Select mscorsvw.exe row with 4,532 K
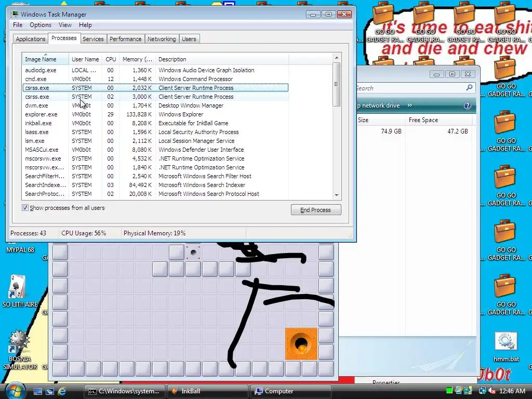This screenshot has width=532, height=399. pyautogui.click(x=155, y=158)
